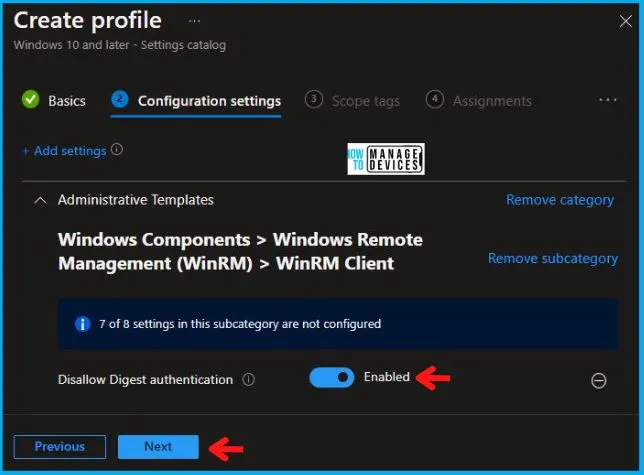Click the Previous button

coord(60,447)
